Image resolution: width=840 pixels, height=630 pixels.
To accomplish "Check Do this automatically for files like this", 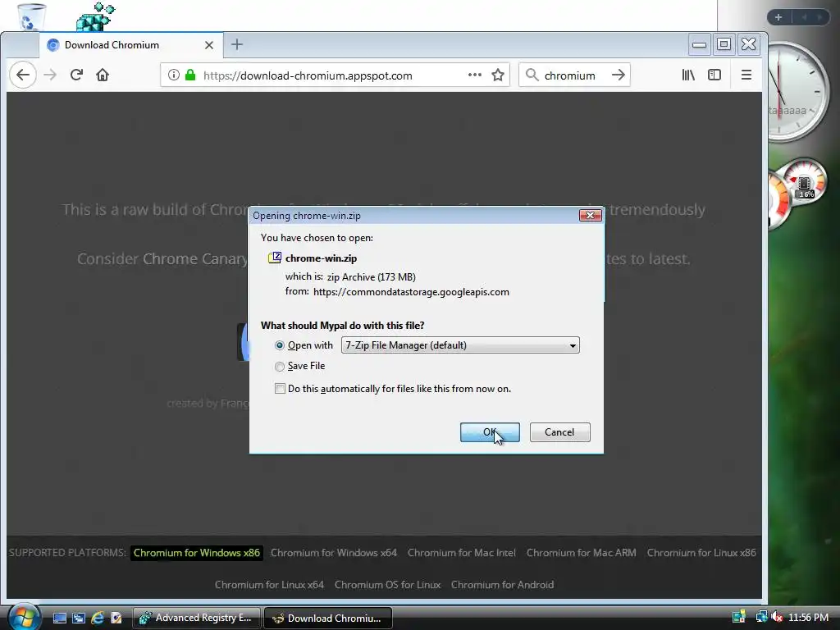I will pyautogui.click(x=281, y=388).
